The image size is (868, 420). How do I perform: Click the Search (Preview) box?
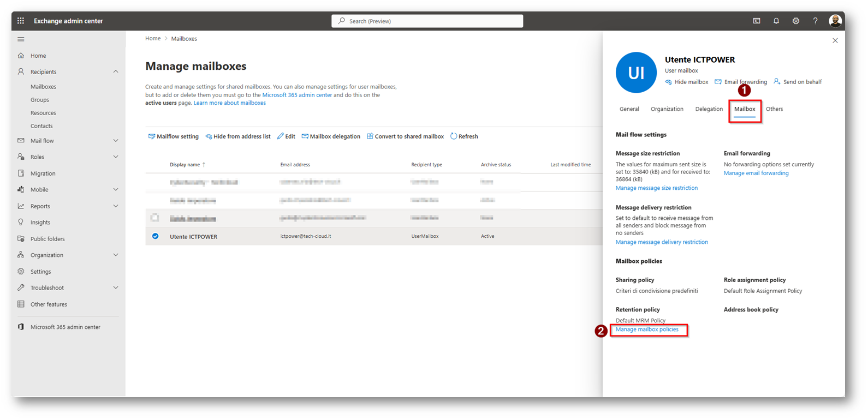tap(427, 21)
